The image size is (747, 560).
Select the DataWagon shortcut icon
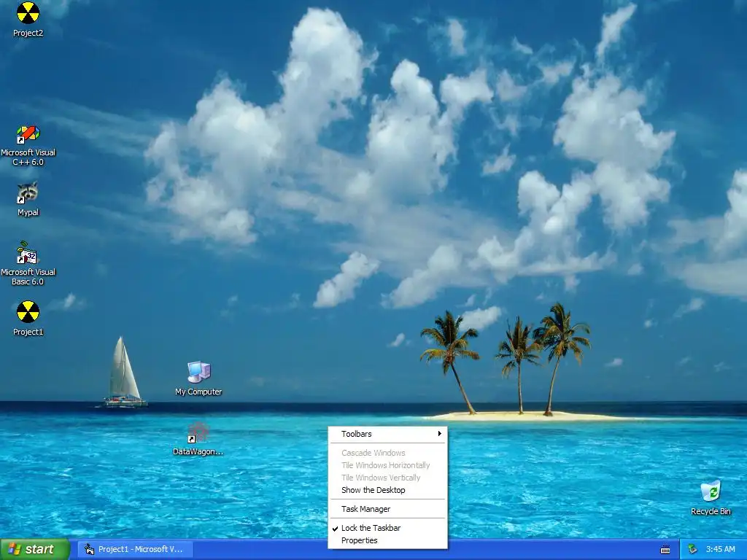[x=198, y=438]
